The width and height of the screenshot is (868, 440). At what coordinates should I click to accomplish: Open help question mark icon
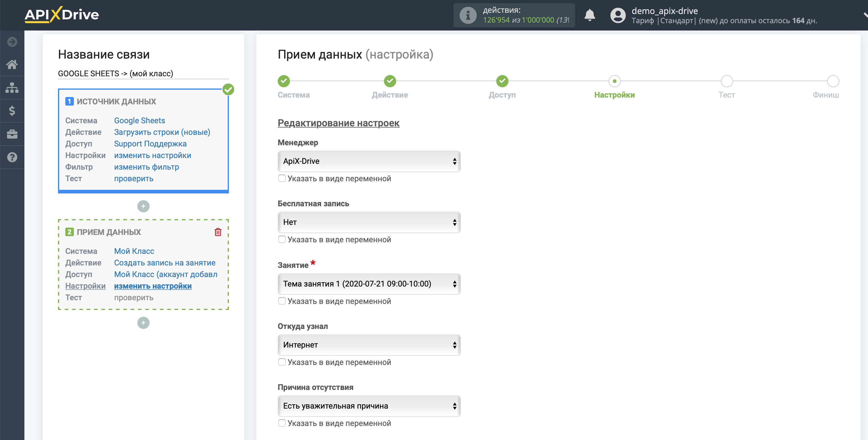12,157
